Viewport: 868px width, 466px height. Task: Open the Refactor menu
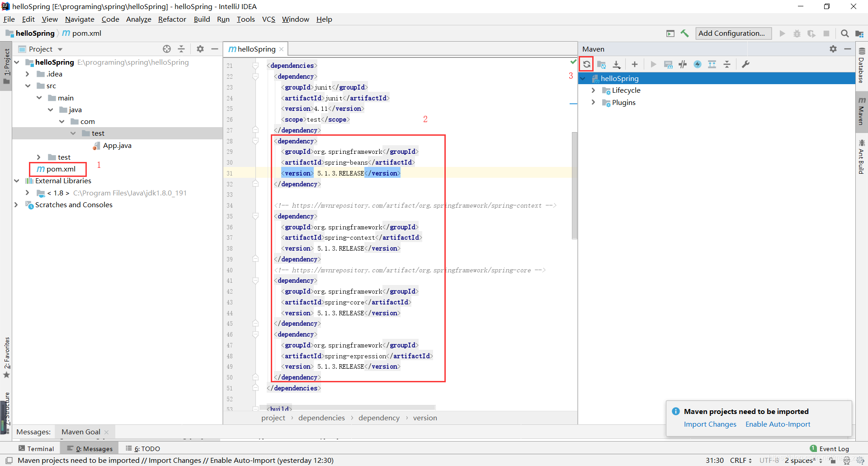(x=172, y=19)
